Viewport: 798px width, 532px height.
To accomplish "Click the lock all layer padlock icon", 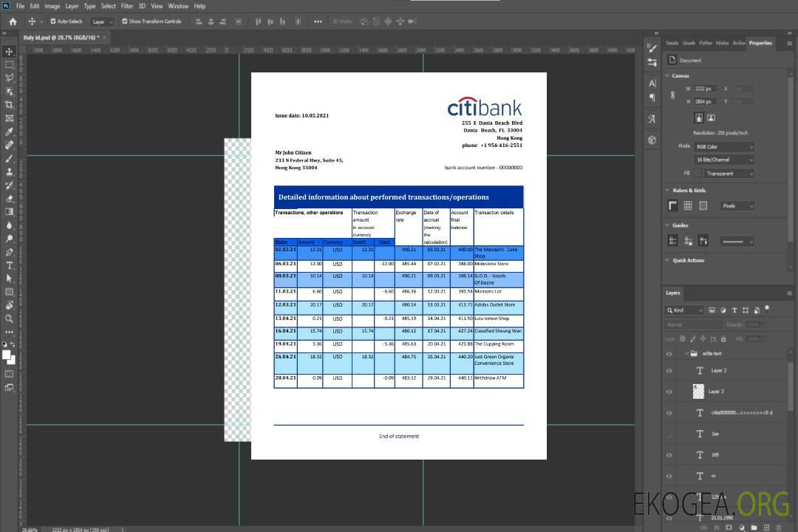I will point(723,338).
